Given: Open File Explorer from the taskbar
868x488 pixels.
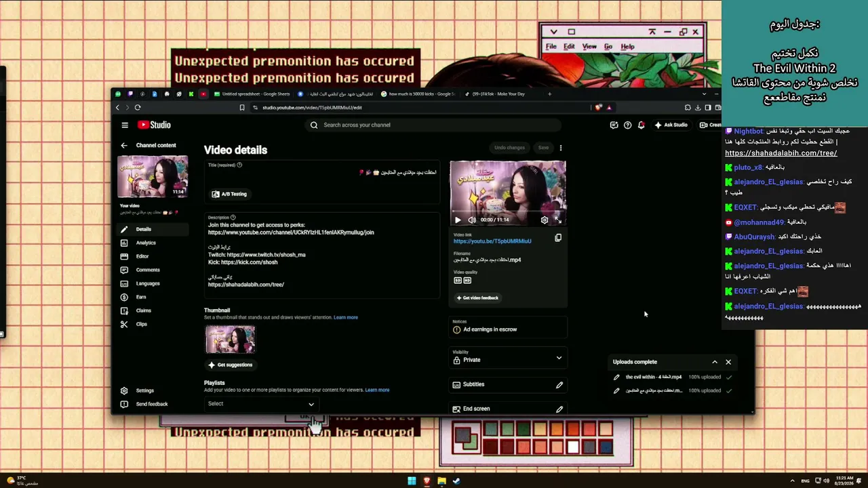Looking at the screenshot, I should pos(441,481).
